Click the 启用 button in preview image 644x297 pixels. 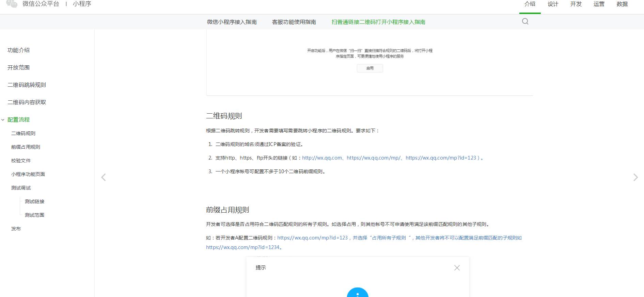[x=370, y=68]
